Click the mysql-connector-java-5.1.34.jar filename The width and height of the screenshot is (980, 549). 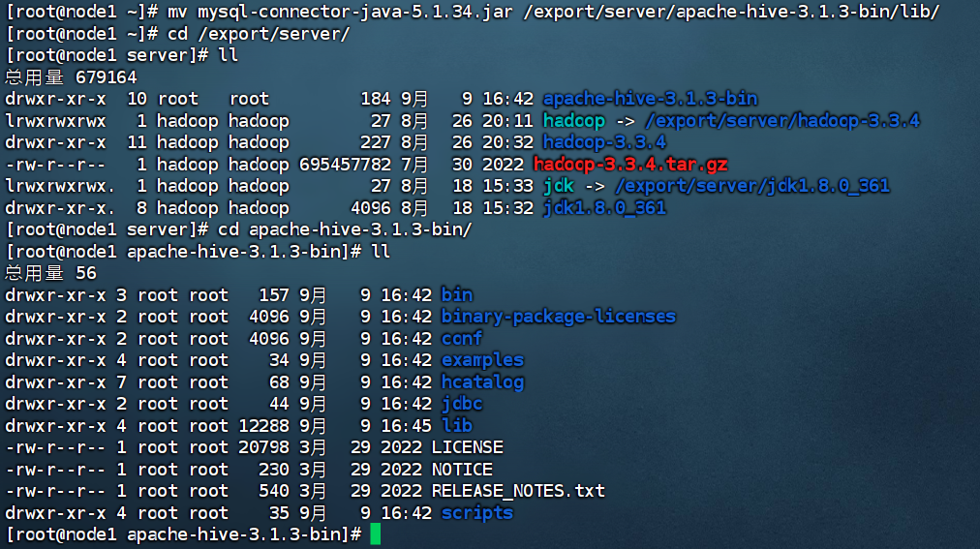[x=356, y=12]
